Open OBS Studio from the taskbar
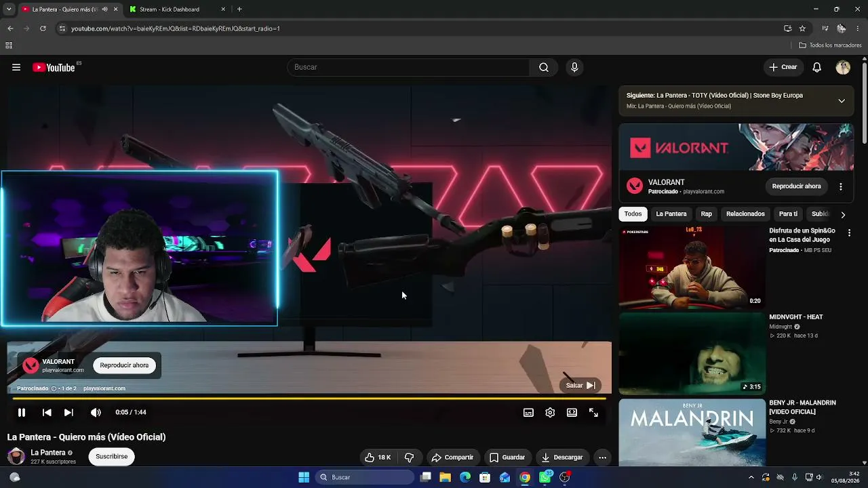This screenshot has width=868, height=488. (565, 477)
